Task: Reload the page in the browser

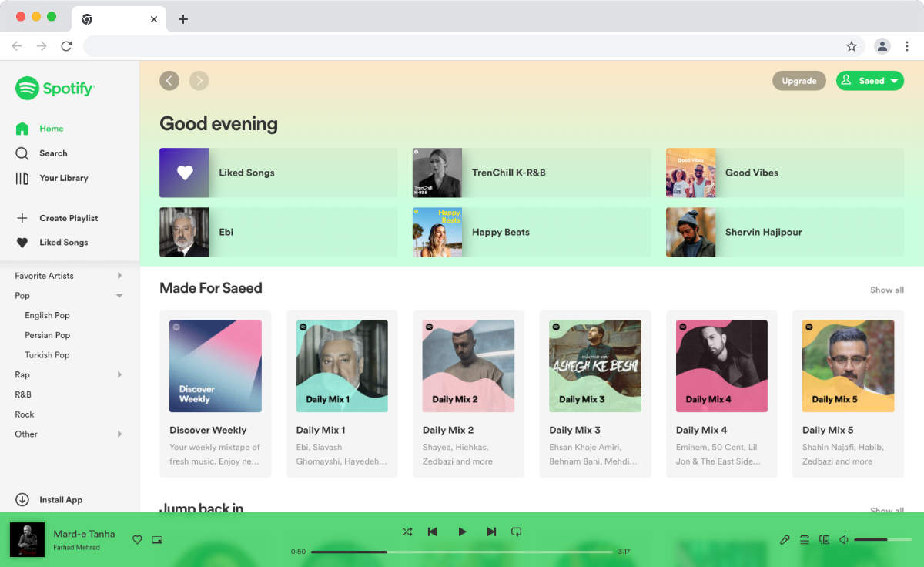Action: pos(66,46)
